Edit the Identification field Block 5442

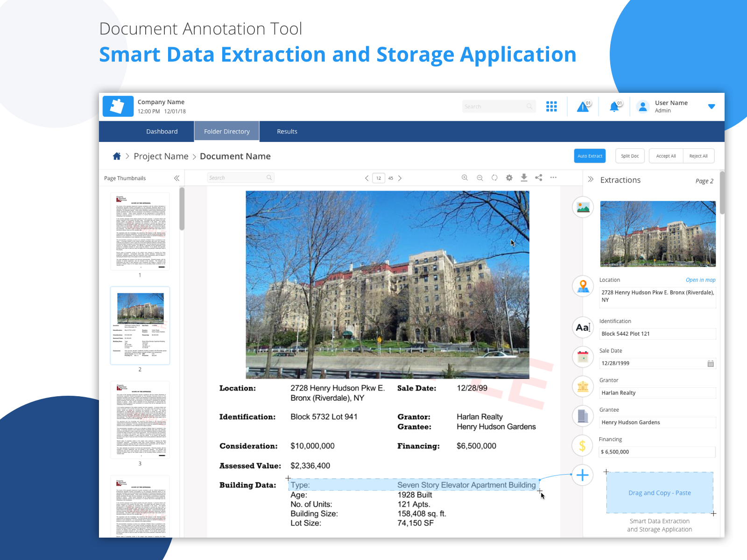coord(657,334)
